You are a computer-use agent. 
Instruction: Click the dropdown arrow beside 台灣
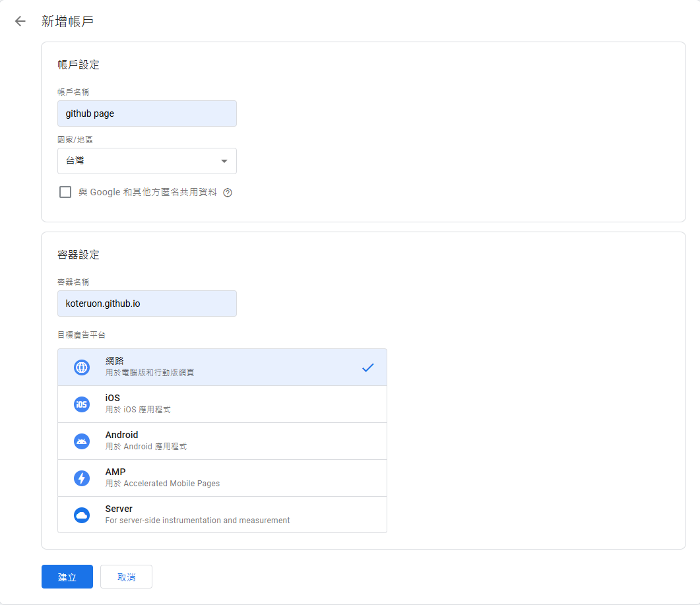point(224,161)
